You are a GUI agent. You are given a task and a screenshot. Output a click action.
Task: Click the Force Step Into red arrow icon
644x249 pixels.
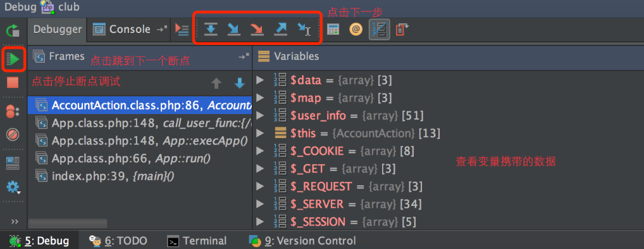[257, 29]
